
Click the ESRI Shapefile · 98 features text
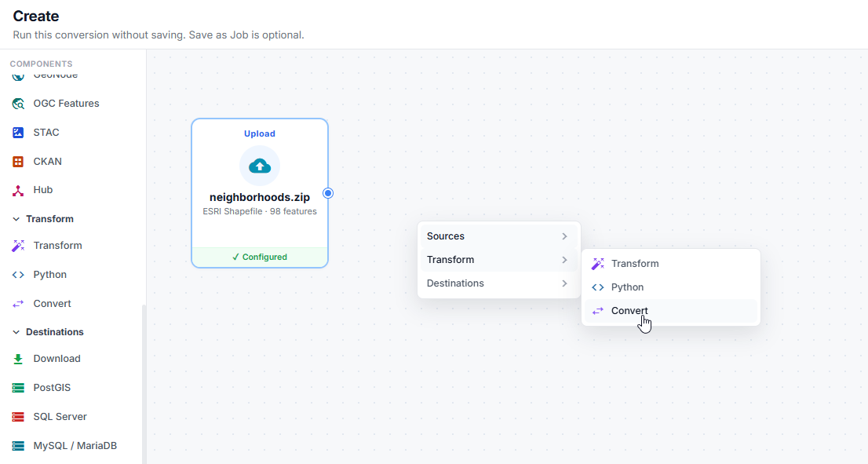(x=260, y=211)
